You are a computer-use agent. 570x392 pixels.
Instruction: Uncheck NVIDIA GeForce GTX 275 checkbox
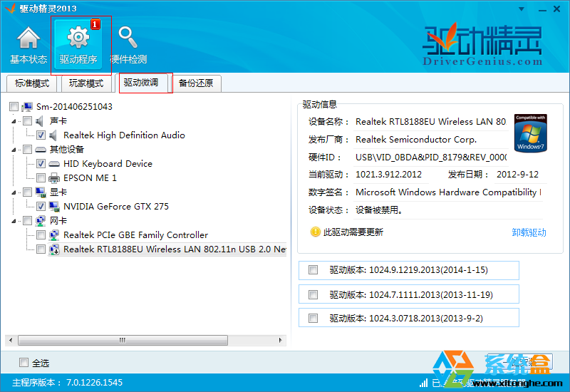[41, 206]
